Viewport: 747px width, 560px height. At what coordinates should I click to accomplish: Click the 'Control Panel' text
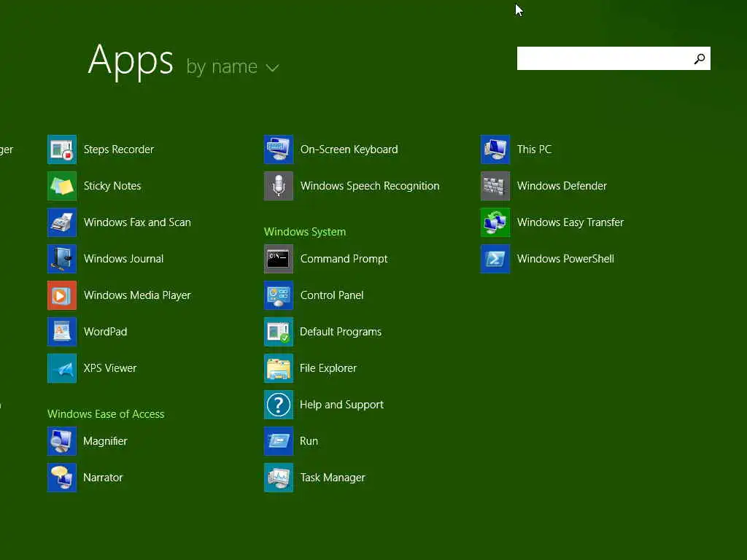tap(332, 295)
